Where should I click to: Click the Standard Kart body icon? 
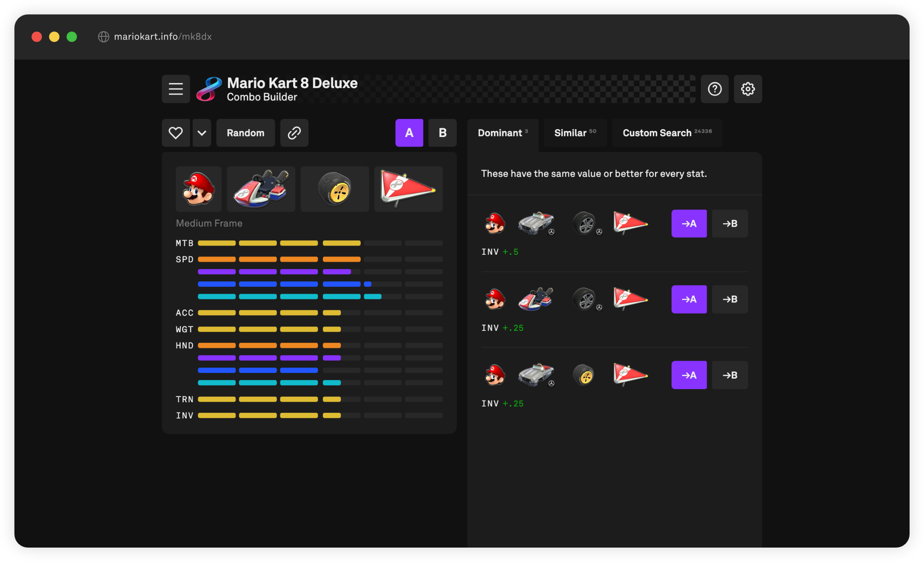pyautogui.click(x=262, y=188)
